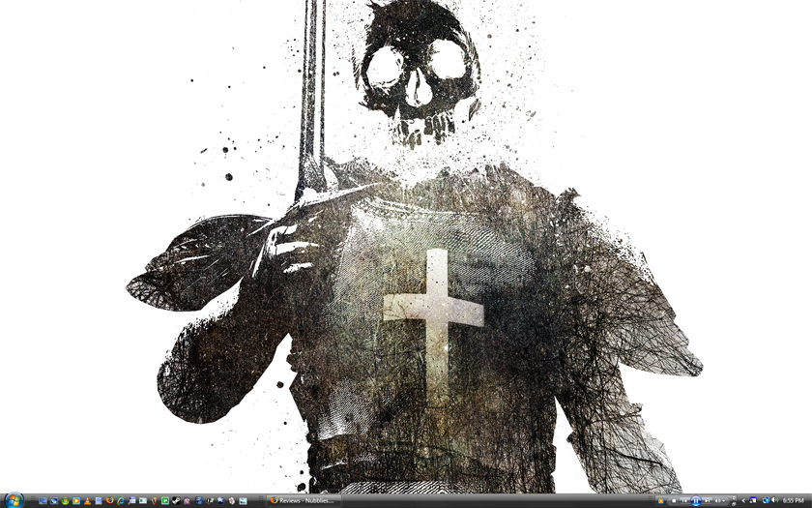Stop playback in Media Player toolbar

tap(675, 501)
